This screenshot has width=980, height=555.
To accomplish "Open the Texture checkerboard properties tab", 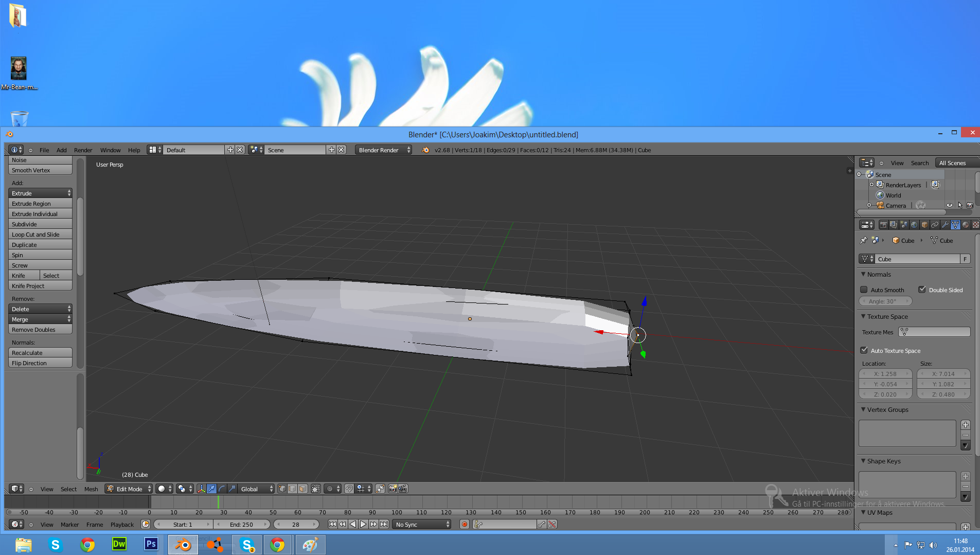I will pos(975,225).
